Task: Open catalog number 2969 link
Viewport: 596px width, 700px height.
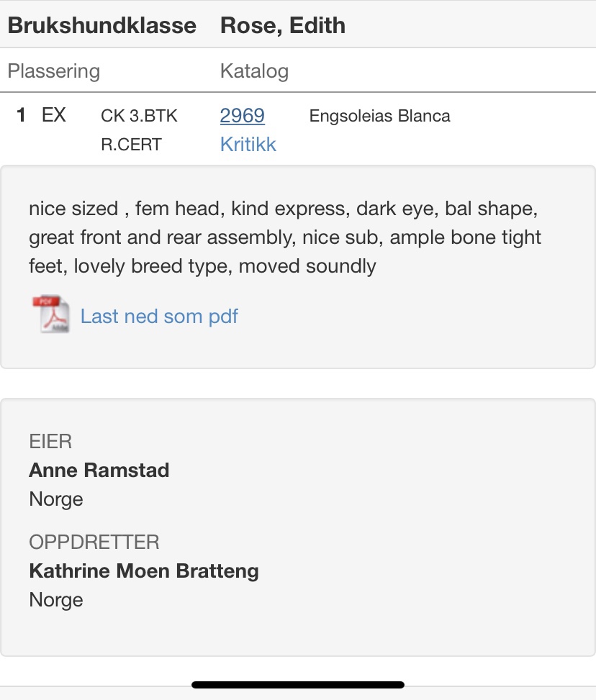Action: (242, 115)
